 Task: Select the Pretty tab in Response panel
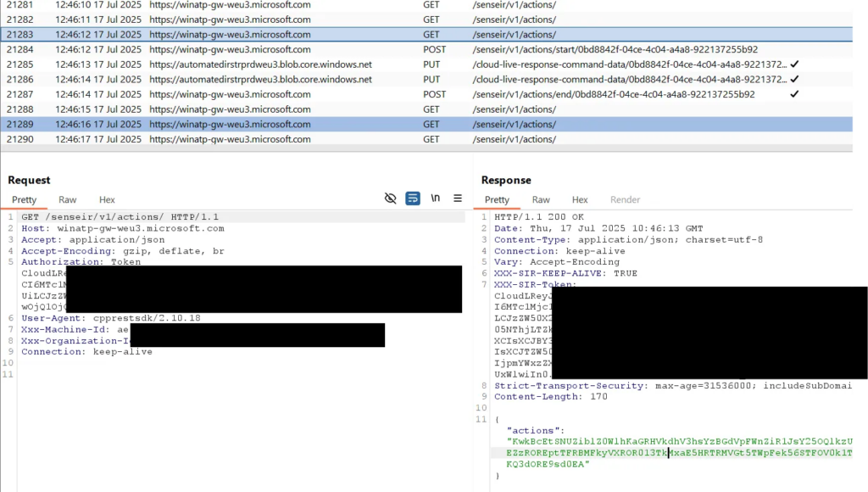pos(497,200)
